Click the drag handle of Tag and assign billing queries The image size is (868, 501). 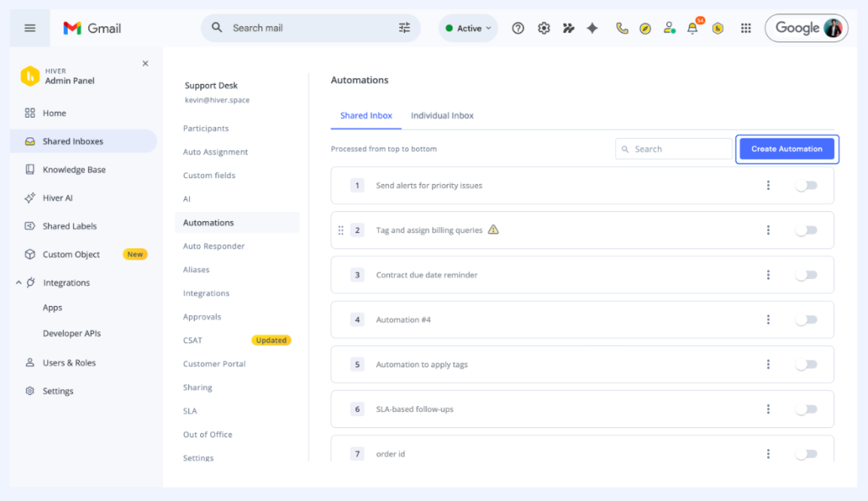pos(341,231)
